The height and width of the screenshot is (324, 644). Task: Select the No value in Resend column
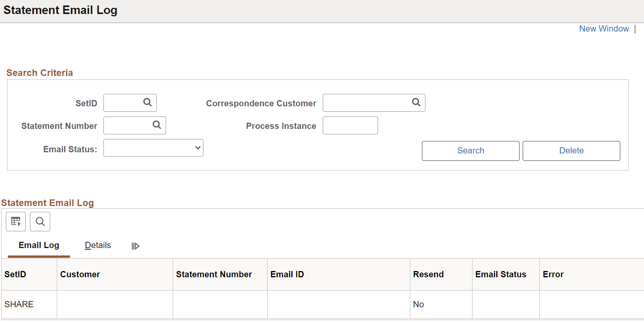coord(418,305)
